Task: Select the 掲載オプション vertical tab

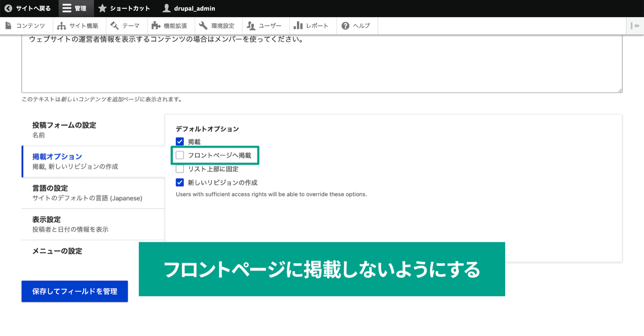Action: (93, 161)
